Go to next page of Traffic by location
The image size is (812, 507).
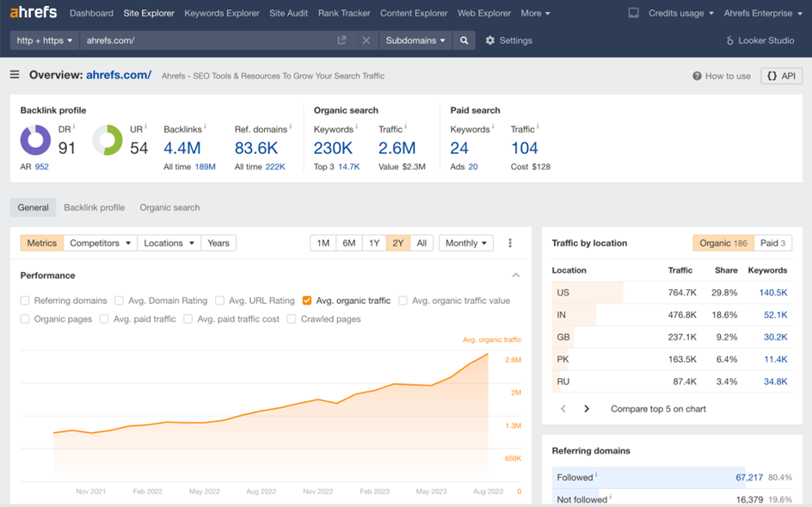(x=587, y=409)
